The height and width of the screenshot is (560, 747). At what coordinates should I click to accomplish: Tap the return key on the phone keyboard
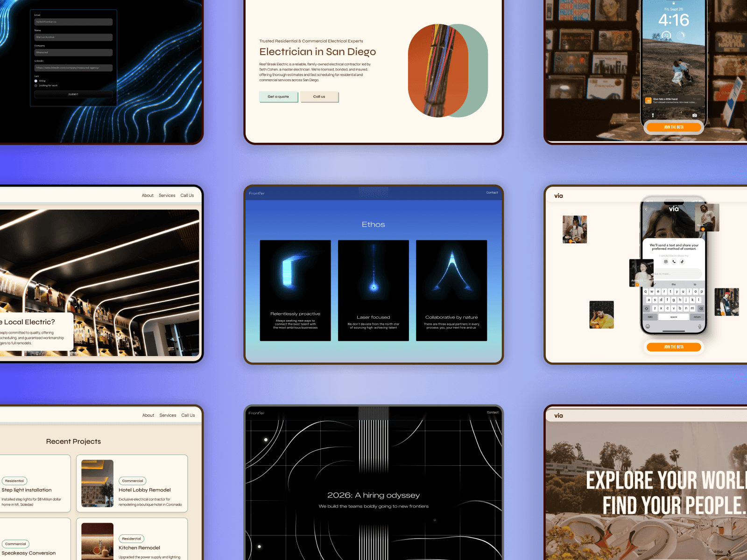coord(697,317)
